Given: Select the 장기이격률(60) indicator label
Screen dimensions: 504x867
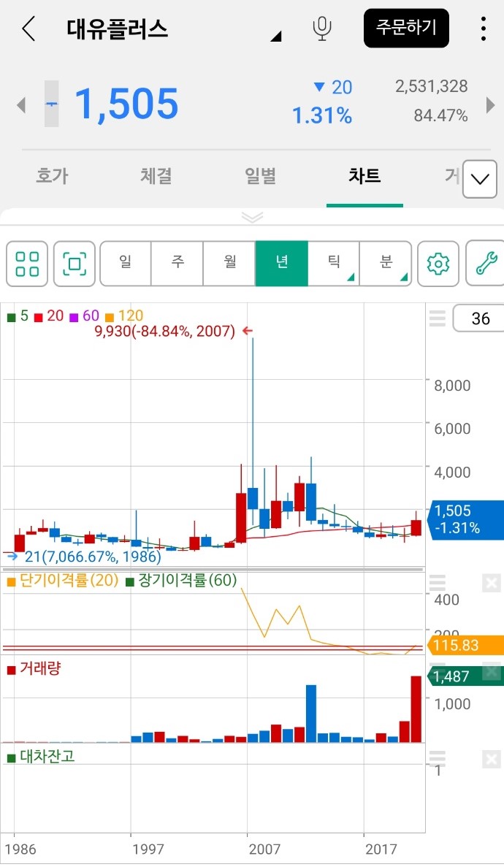Looking at the screenshot, I should 181,580.
